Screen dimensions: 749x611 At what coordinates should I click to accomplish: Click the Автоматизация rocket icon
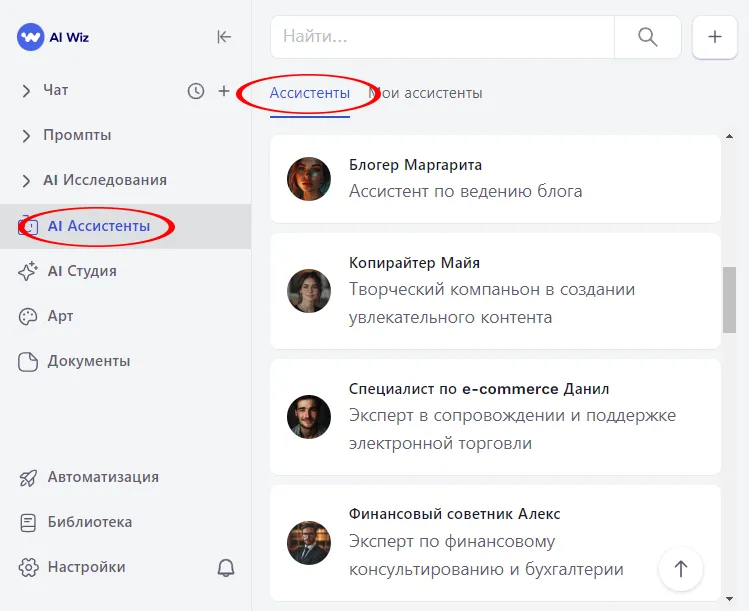[28, 478]
